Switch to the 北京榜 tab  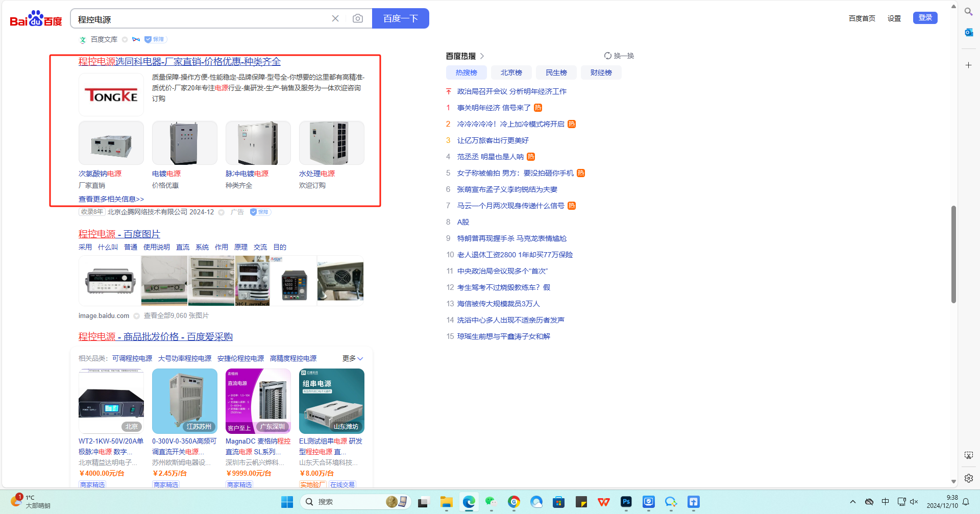point(511,72)
